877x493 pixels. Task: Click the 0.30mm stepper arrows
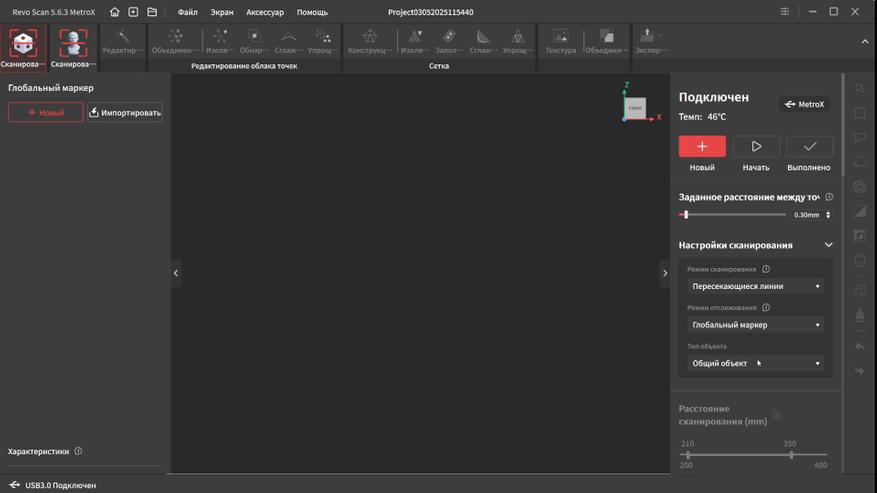point(828,215)
